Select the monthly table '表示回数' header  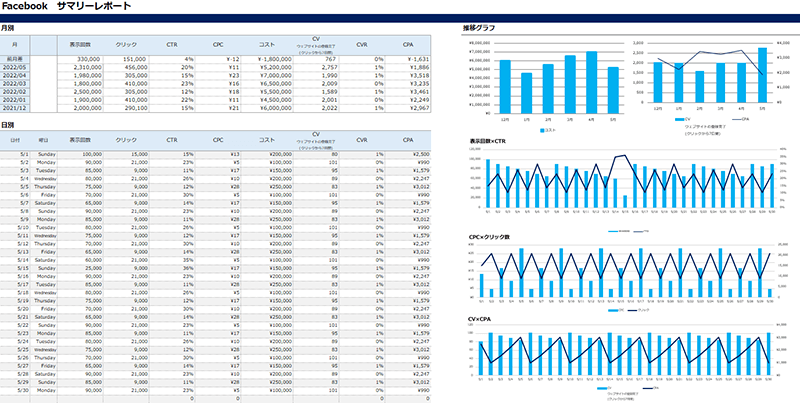pos(80,45)
